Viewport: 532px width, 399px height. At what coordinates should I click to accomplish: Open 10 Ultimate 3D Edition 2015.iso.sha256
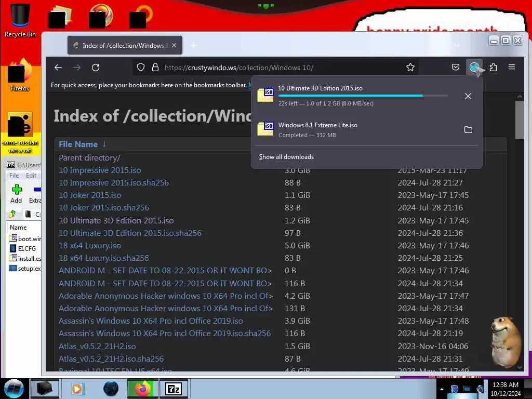(x=130, y=233)
